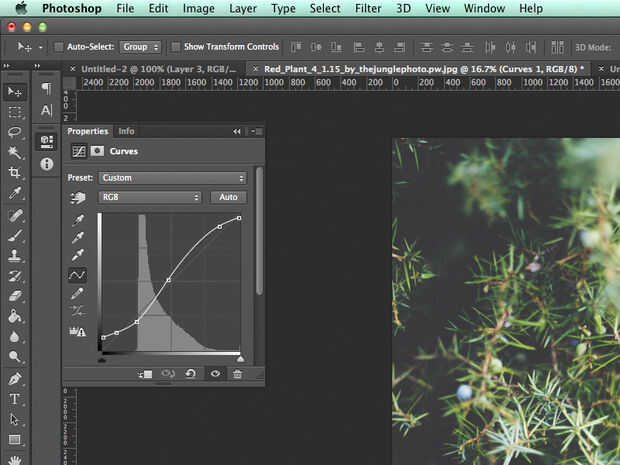Select the Blur tool
Viewport: 620px width, 465px height.
tap(15, 337)
